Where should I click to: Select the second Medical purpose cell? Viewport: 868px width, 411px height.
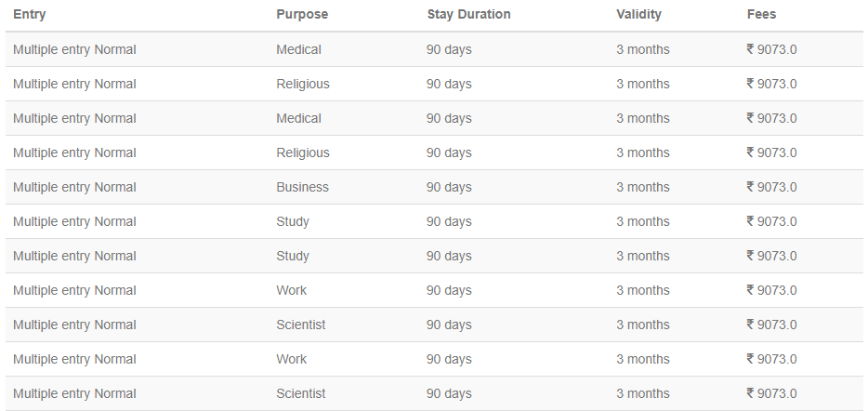coord(298,118)
